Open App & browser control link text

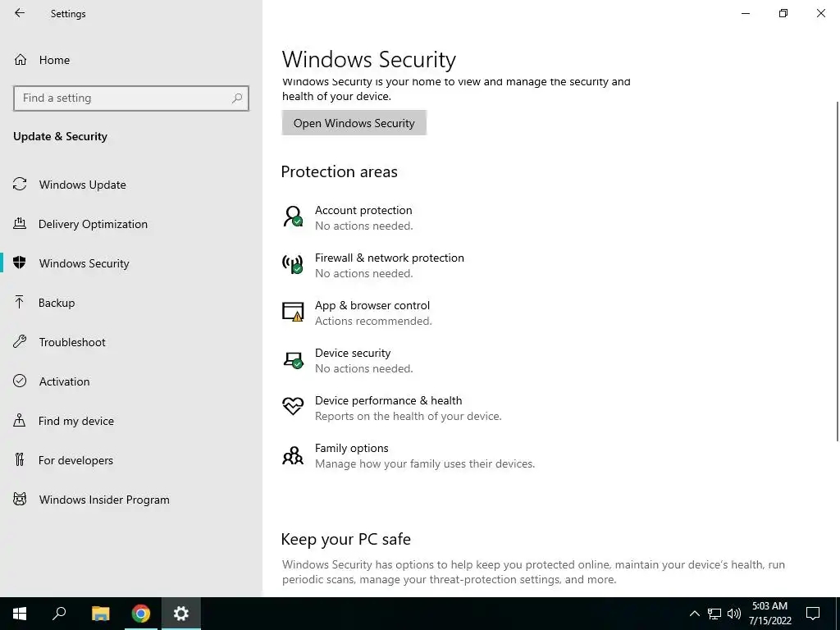coord(372,305)
